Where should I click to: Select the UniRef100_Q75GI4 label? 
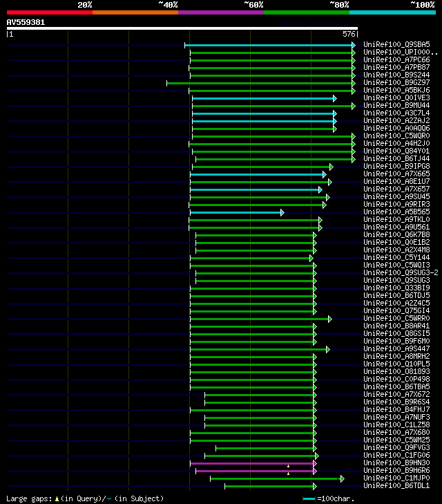tap(396, 311)
